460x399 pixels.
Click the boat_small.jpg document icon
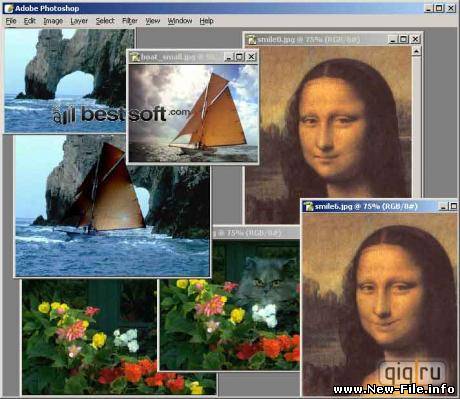135,57
